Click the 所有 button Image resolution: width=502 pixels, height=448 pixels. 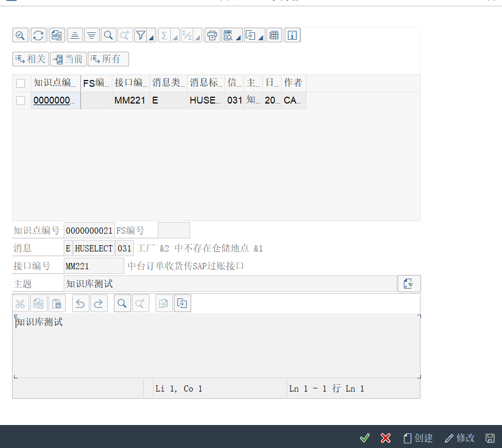point(108,59)
